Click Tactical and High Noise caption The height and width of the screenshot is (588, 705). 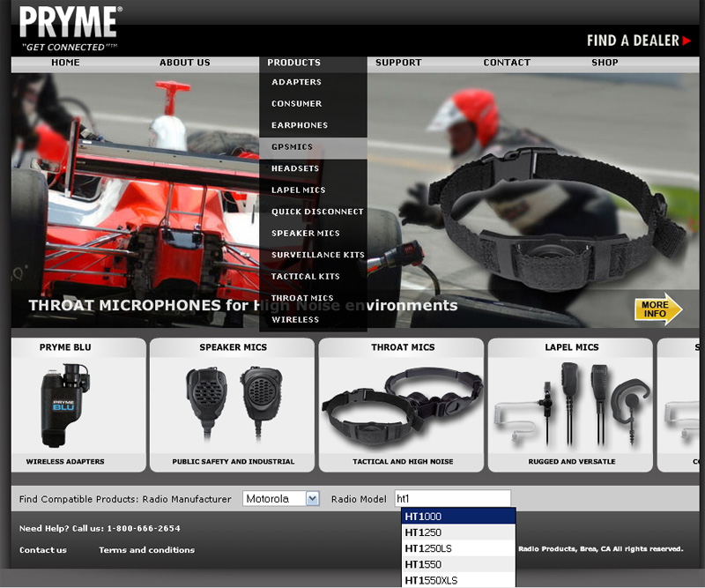coord(403,462)
